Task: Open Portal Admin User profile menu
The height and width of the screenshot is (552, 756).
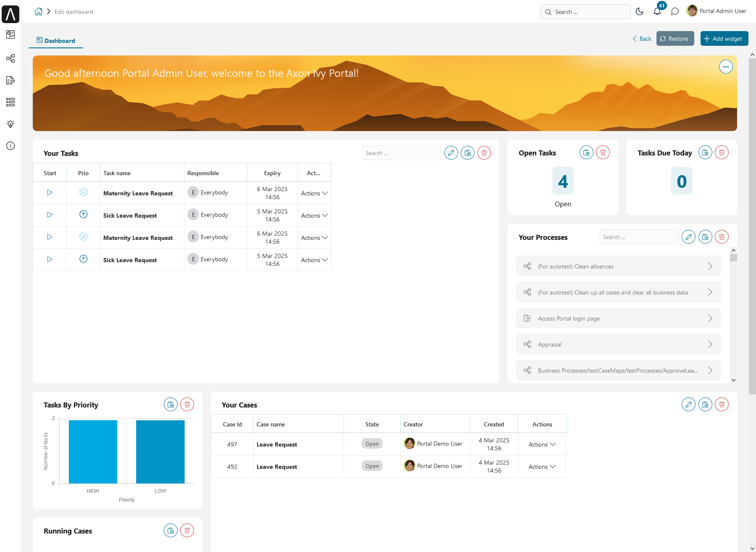Action: (x=717, y=11)
